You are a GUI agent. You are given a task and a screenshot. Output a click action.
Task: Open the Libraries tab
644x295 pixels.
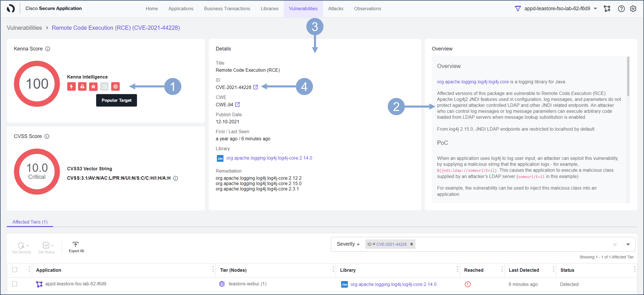point(269,9)
